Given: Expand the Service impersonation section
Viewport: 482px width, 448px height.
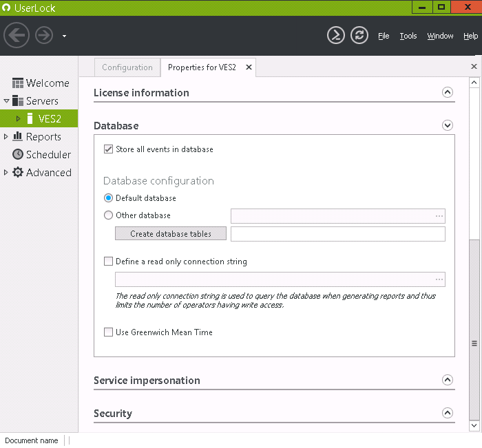Looking at the screenshot, I should (448, 380).
